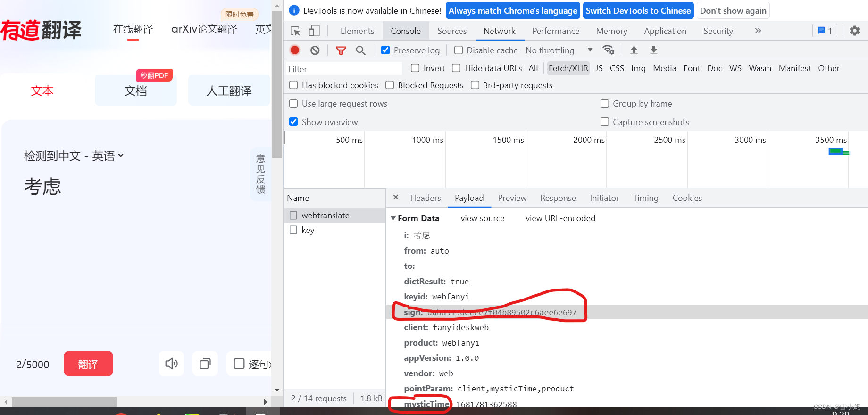Open the language pair dropdown
Screen dimensions: 868x415
click(74, 156)
